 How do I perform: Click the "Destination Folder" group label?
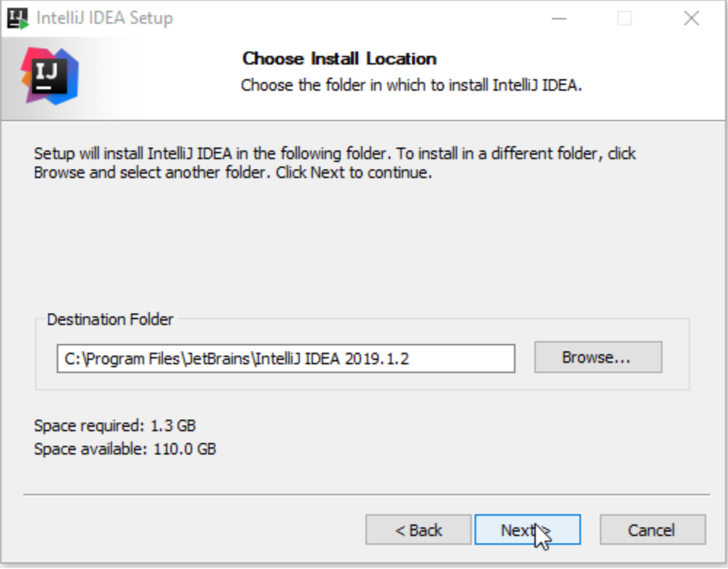click(x=110, y=319)
